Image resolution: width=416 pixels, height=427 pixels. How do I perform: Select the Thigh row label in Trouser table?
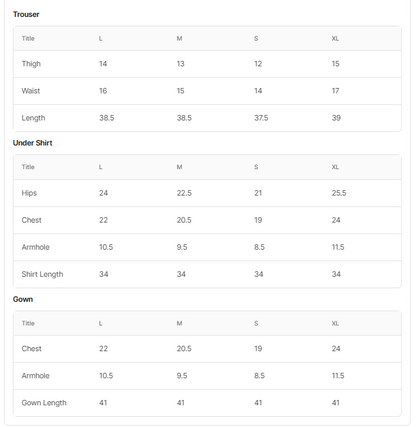31,64
